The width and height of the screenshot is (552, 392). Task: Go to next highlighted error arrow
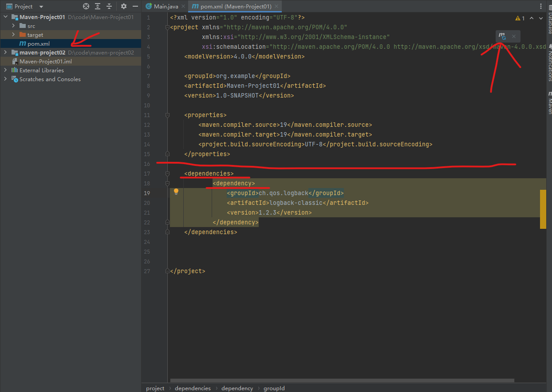540,18
